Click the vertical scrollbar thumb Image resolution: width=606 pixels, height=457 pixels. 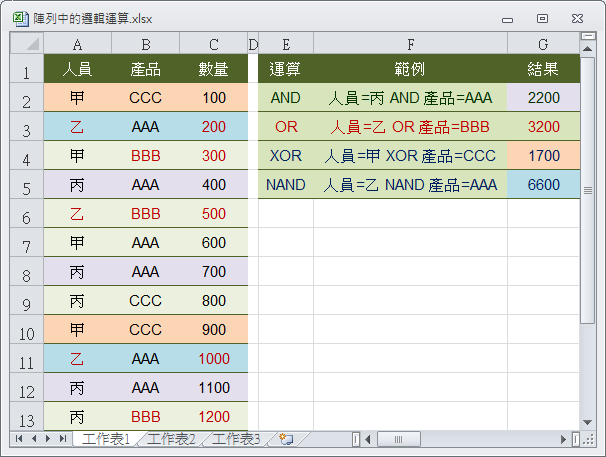coord(588,191)
